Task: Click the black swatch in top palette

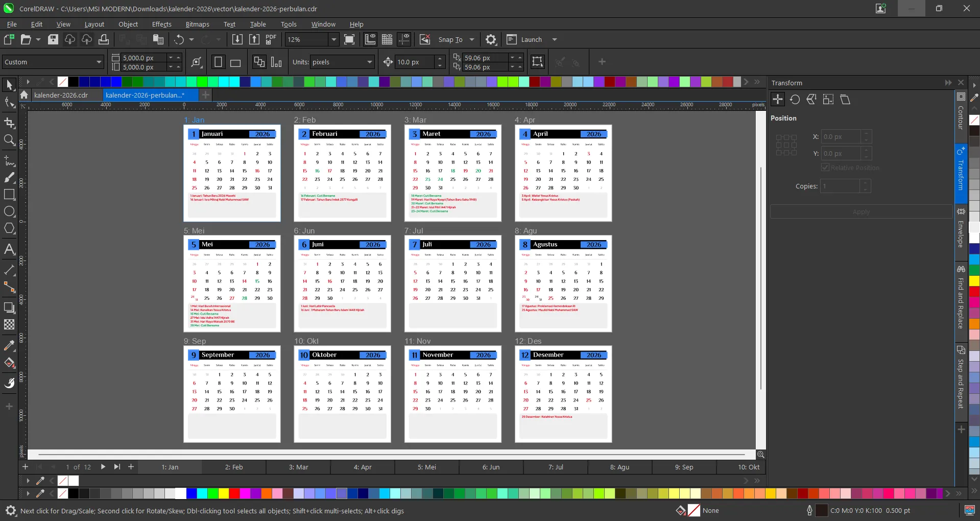Action: 74,82
